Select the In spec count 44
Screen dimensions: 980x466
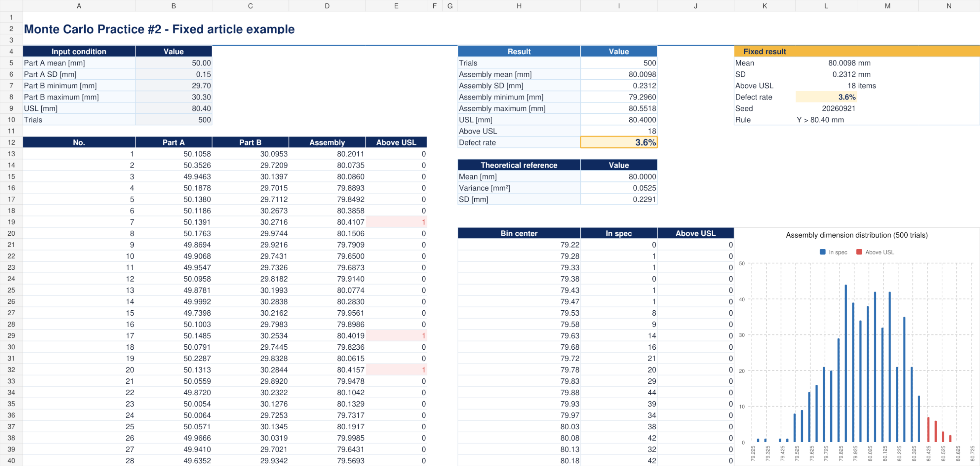[x=619, y=393]
